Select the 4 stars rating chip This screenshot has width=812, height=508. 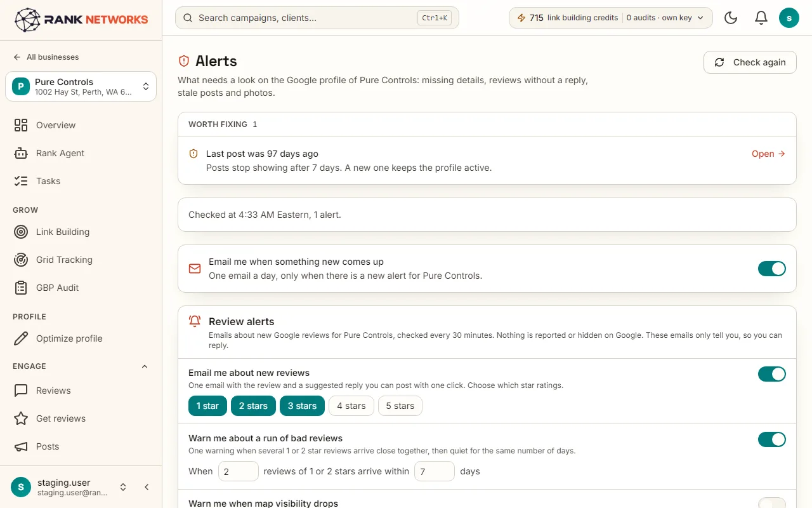tap(351, 406)
